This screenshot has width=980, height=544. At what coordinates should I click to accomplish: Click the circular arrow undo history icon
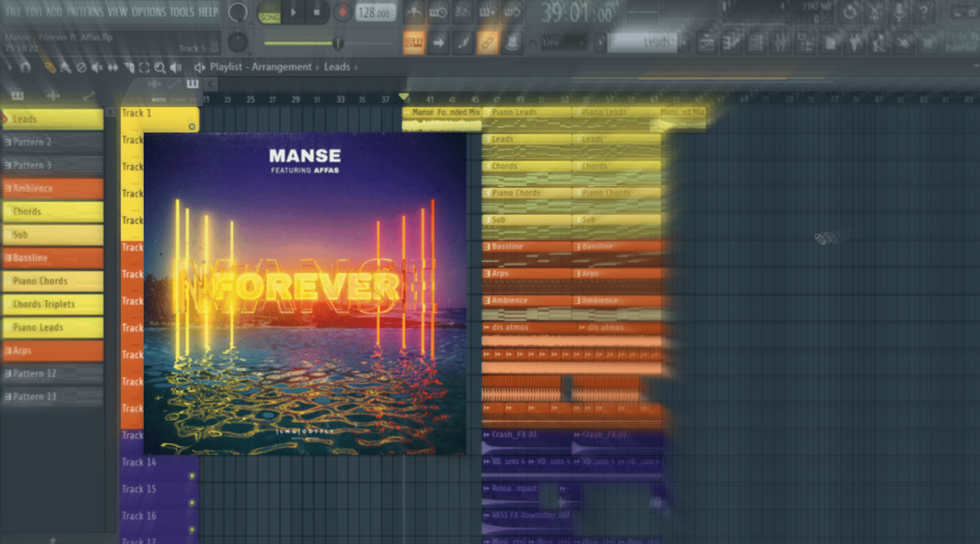(850, 12)
